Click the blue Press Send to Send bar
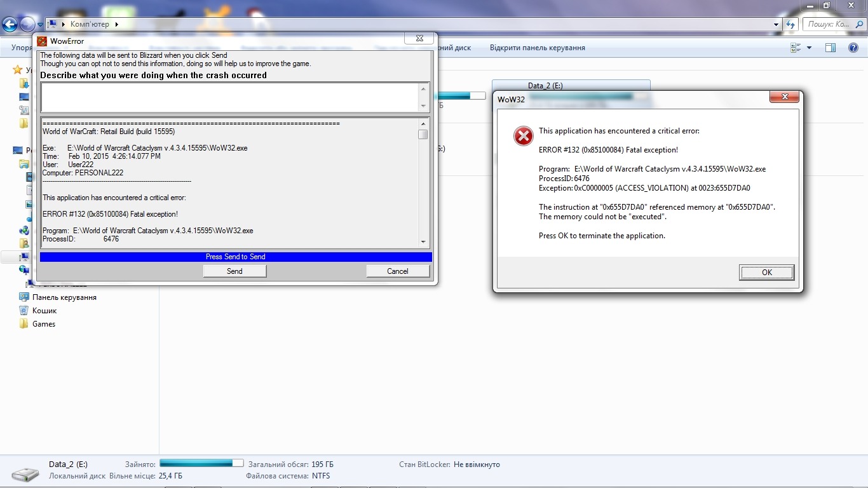 tap(236, 257)
